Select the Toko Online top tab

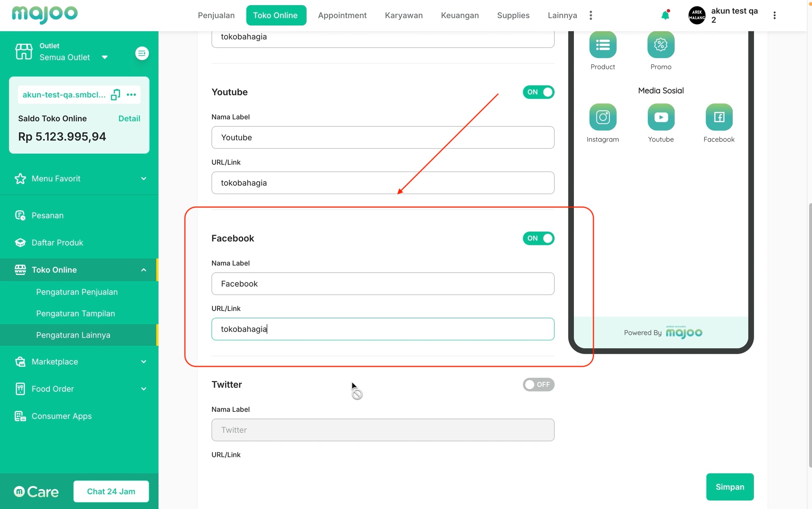pos(275,15)
